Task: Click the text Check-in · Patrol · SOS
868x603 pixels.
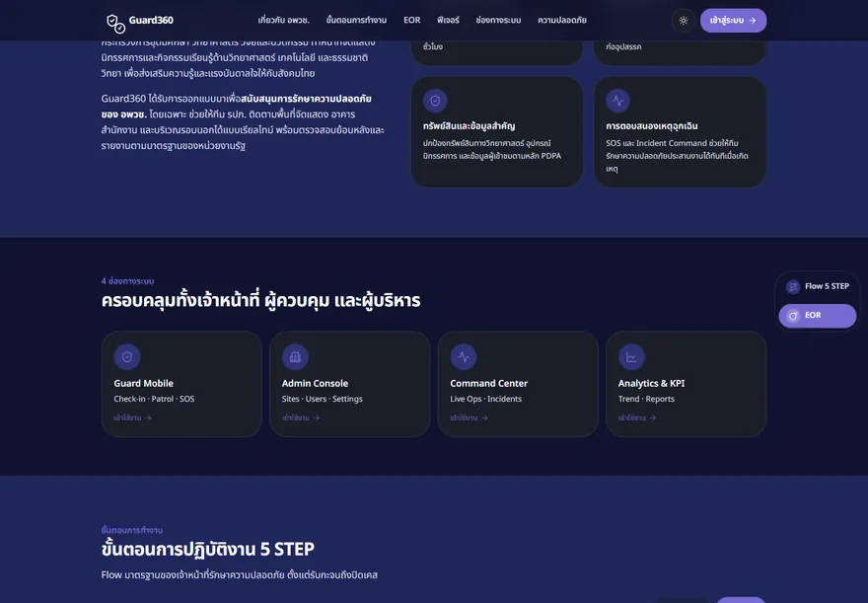Action: (x=155, y=399)
